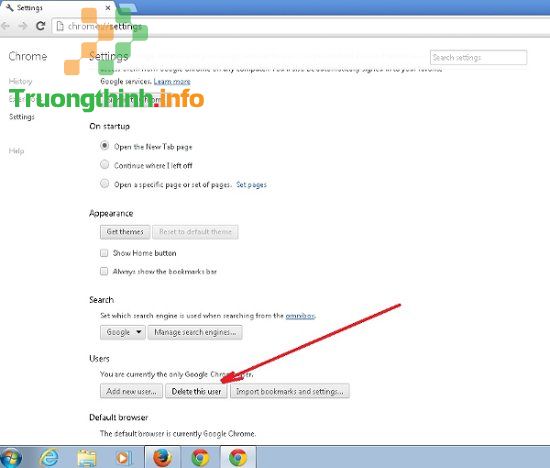550x468 pixels.
Task: Click the Set pages link
Action: pyautogui.click(x=251, y=185)
